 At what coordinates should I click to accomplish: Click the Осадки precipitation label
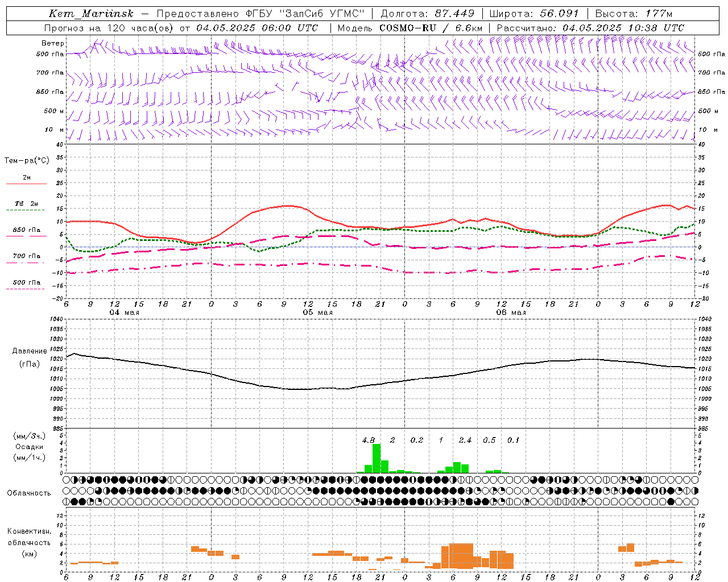tap(29, 447)
